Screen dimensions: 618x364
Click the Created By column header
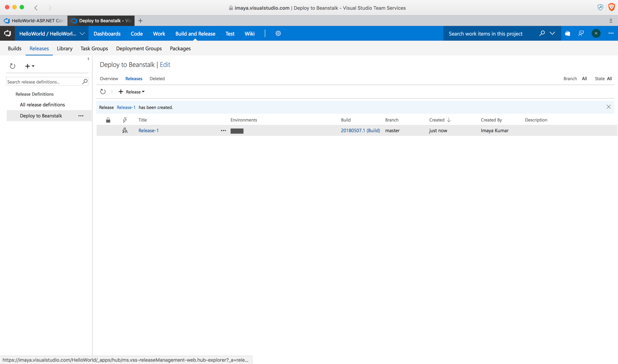(491, 120)
